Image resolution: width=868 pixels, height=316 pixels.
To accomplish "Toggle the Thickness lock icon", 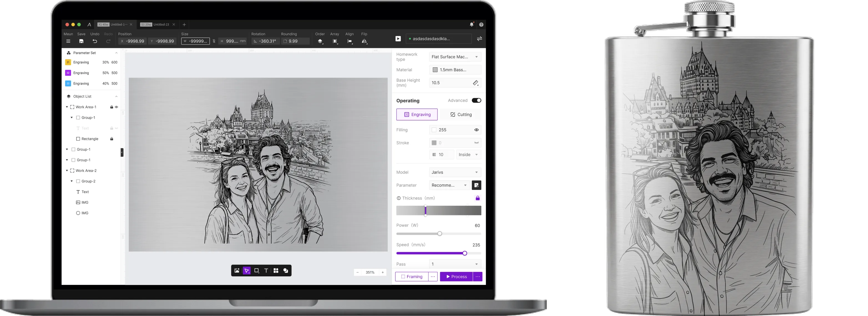I will click(x=477, y=198).
